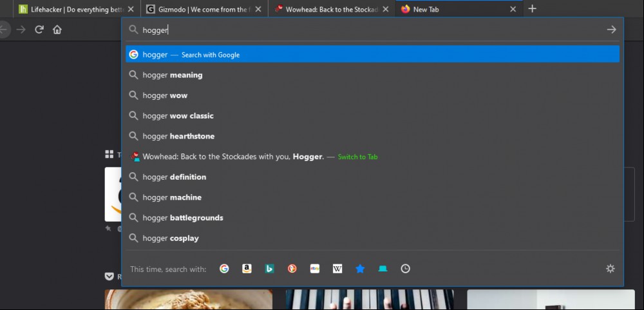Search history using the clock icon
This screenshot has height=310, width=644.
click(x=405, y=269)
